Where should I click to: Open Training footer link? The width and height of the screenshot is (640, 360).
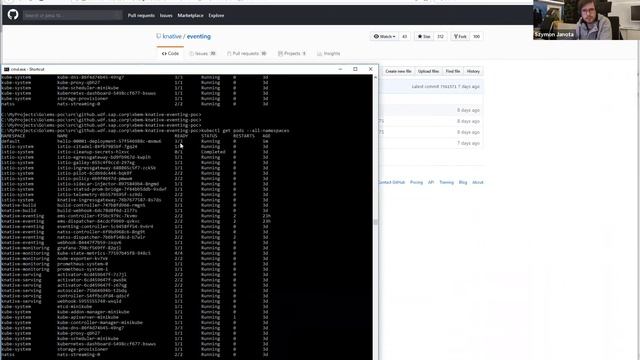click(447, 182)
